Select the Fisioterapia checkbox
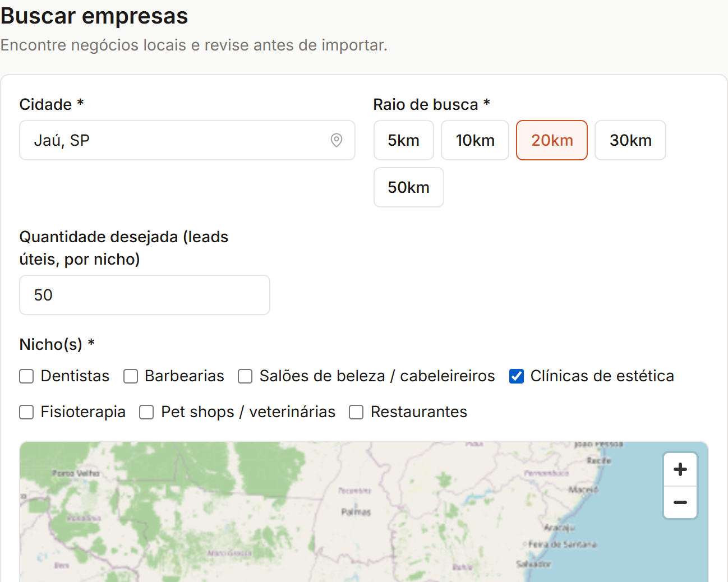The image size is (728, 582). [x=26, y=412]
